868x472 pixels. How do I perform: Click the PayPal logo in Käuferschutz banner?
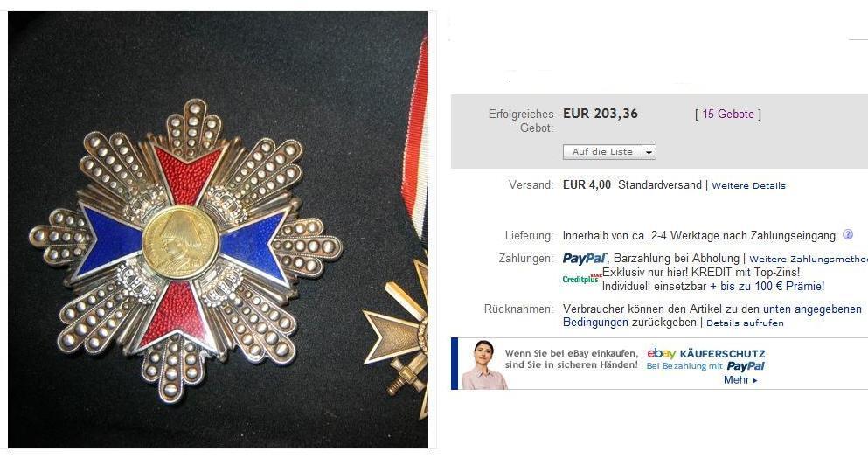(745, 366)
